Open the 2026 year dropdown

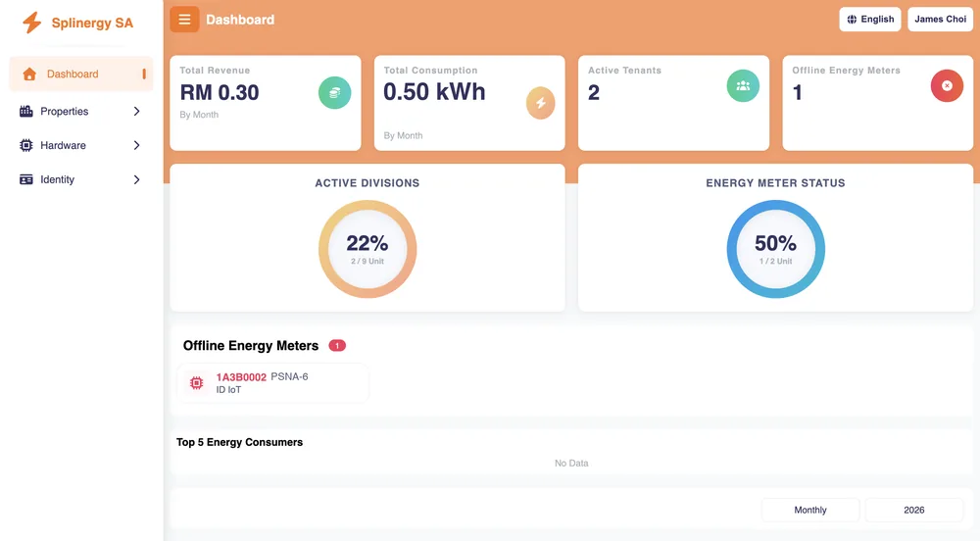tap(913, 510)
